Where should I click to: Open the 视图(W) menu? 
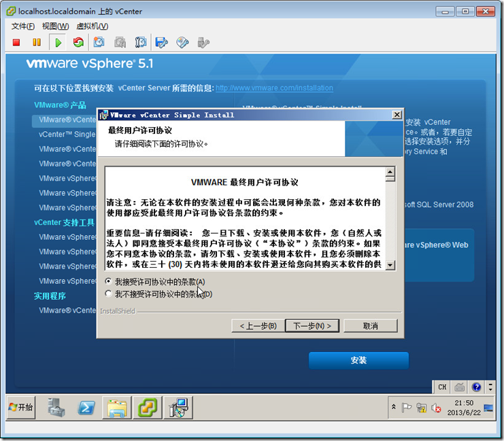coord(55,27)
